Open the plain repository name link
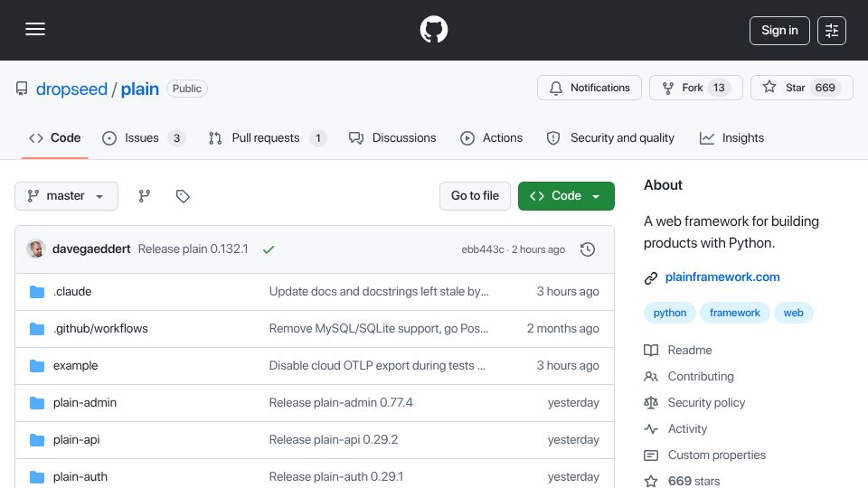Viewport: 868px width, 488px height. point(139,89)
